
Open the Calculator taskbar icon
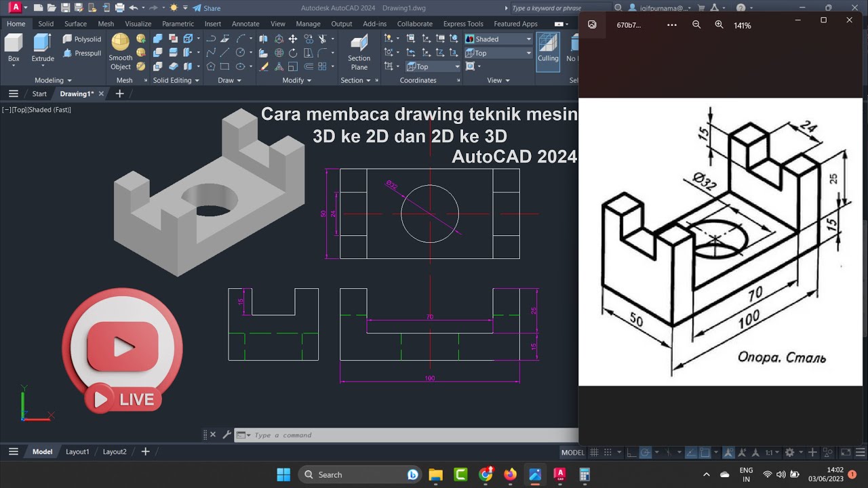[x=585, y=474]
